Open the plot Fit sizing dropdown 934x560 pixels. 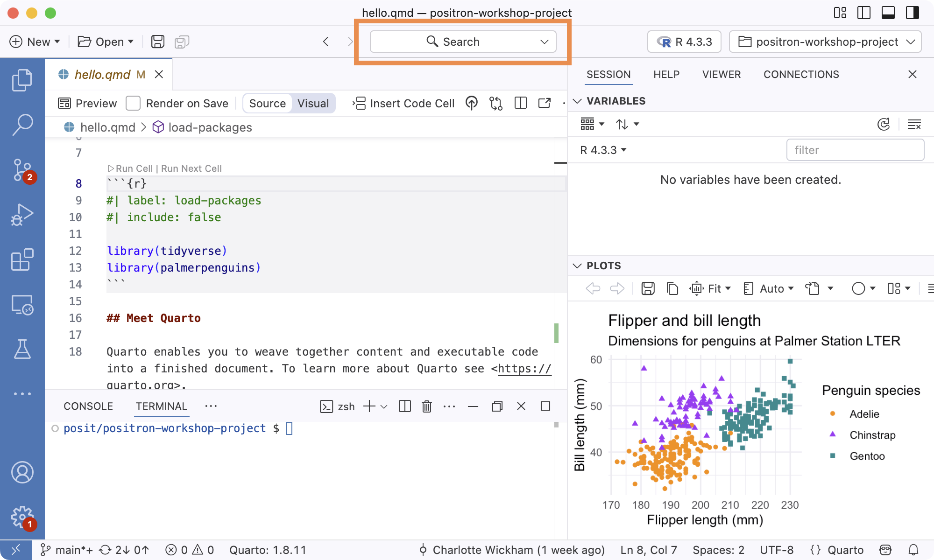click(x=710, y=288)
